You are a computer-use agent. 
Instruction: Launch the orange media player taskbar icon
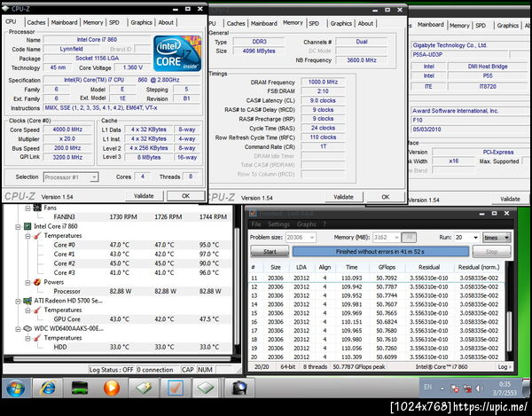tap(112, 388)
